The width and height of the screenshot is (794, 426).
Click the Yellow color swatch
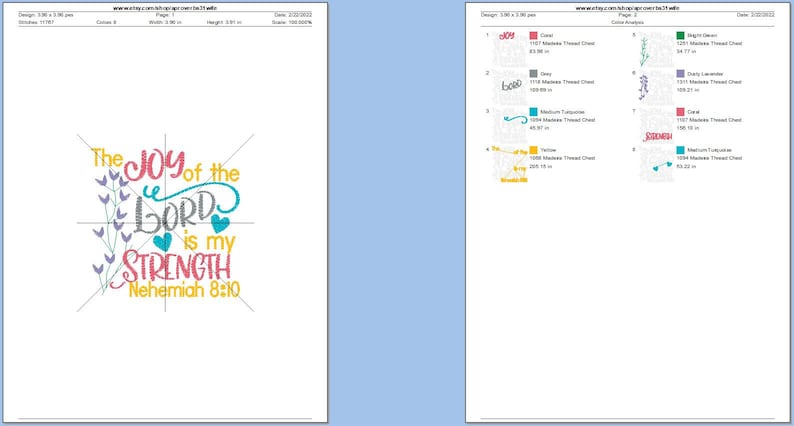[x=533, y=150]
